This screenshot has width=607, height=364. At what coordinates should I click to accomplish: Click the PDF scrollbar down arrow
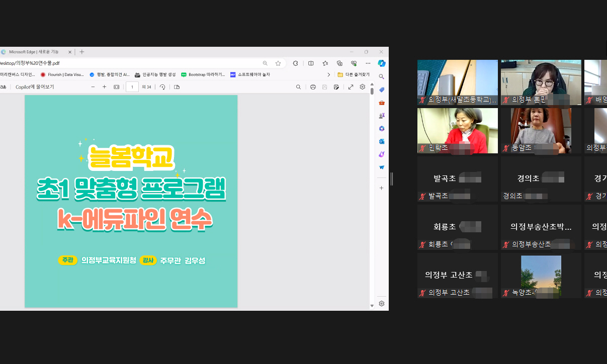coord(372,306)
